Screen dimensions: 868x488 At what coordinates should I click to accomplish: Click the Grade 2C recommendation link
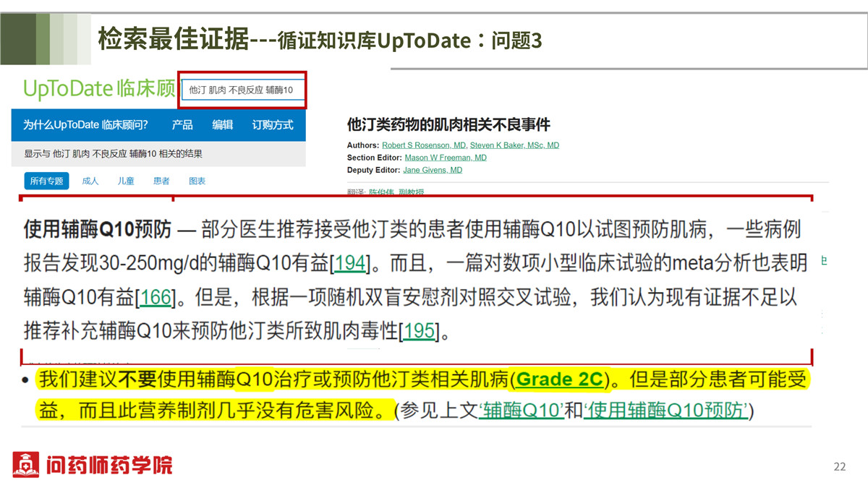click(x=560, y=380)
